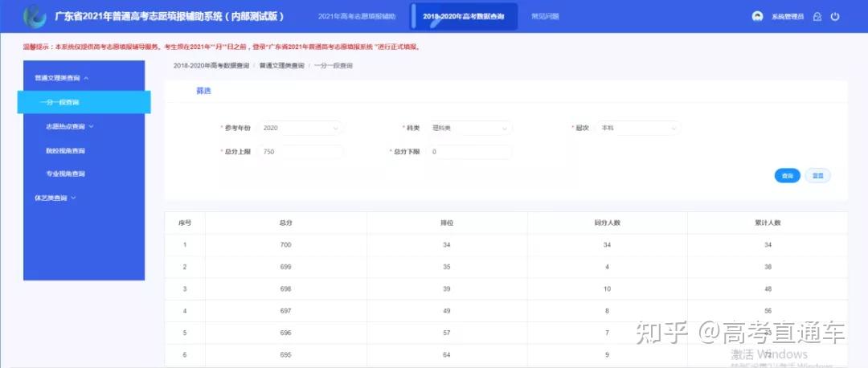
Task: Switch to 2021年高考志愿填报辅助 tab
Action: pos(357,17)
